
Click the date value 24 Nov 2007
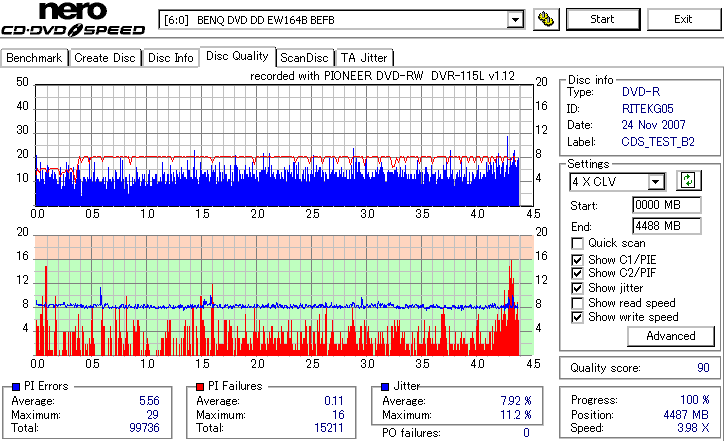[653, 125]
